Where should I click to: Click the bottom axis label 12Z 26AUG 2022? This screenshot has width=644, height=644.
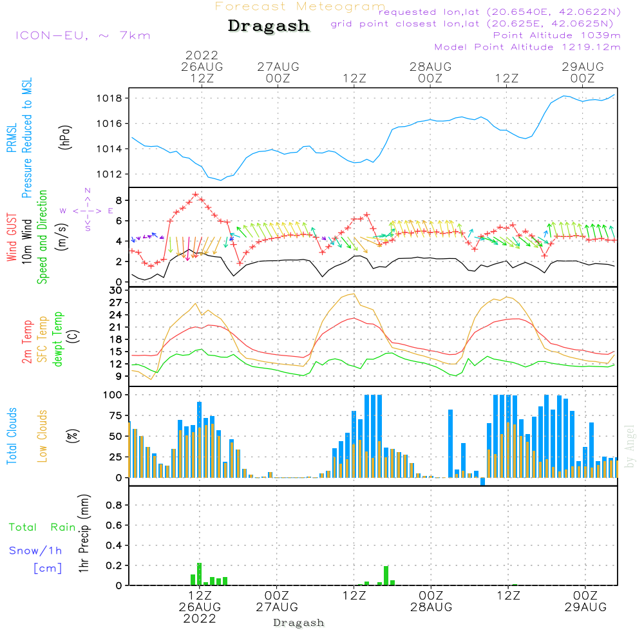pyautogui.click(x=200, y=607)
